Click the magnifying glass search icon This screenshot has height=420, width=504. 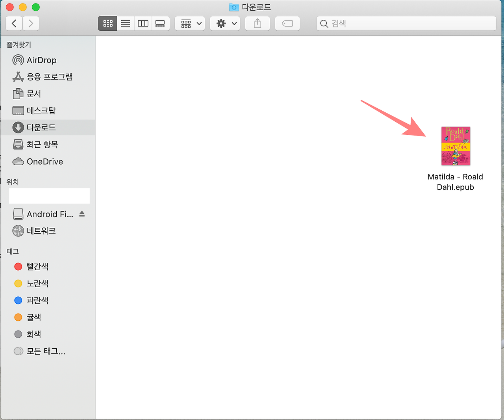(324, 24)
